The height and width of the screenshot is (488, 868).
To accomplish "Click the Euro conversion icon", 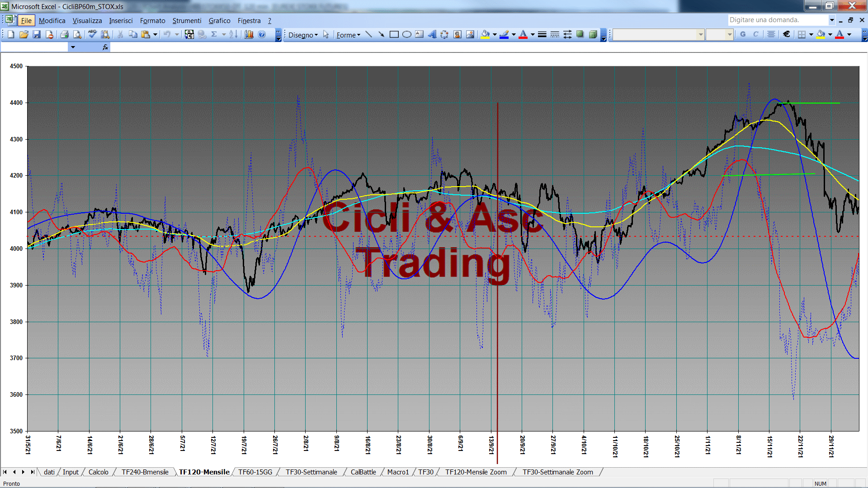I will pyautogui.click(x=189, y=34).
